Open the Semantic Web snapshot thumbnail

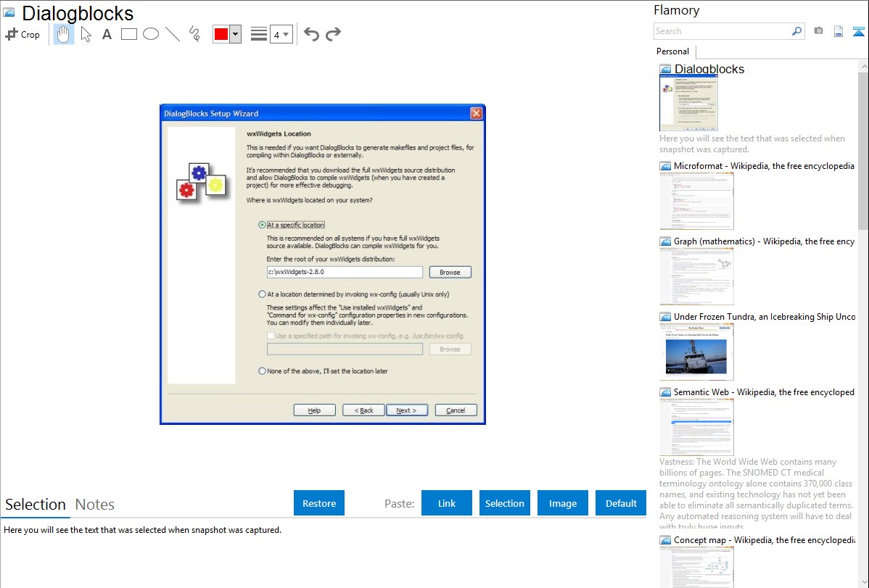click(x=696, y=427)
